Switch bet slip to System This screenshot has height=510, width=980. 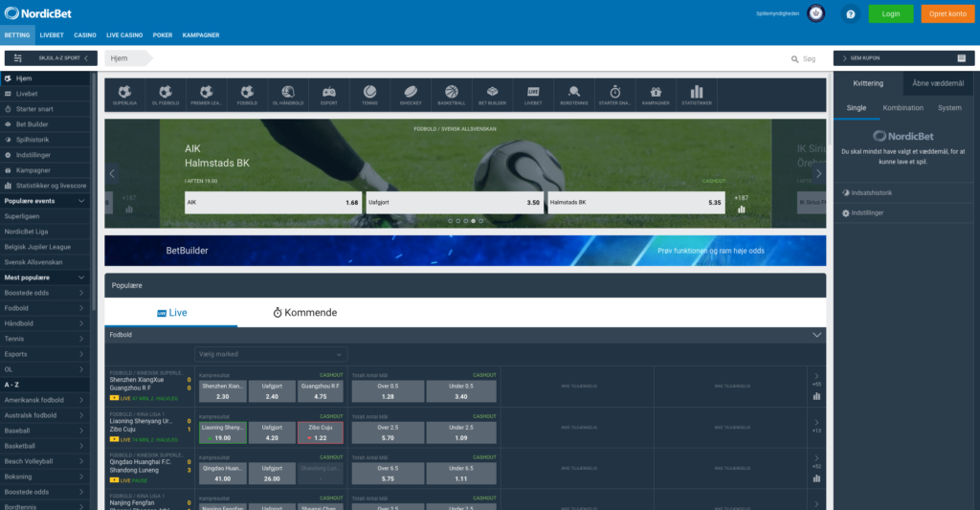(x=949, y=108)
